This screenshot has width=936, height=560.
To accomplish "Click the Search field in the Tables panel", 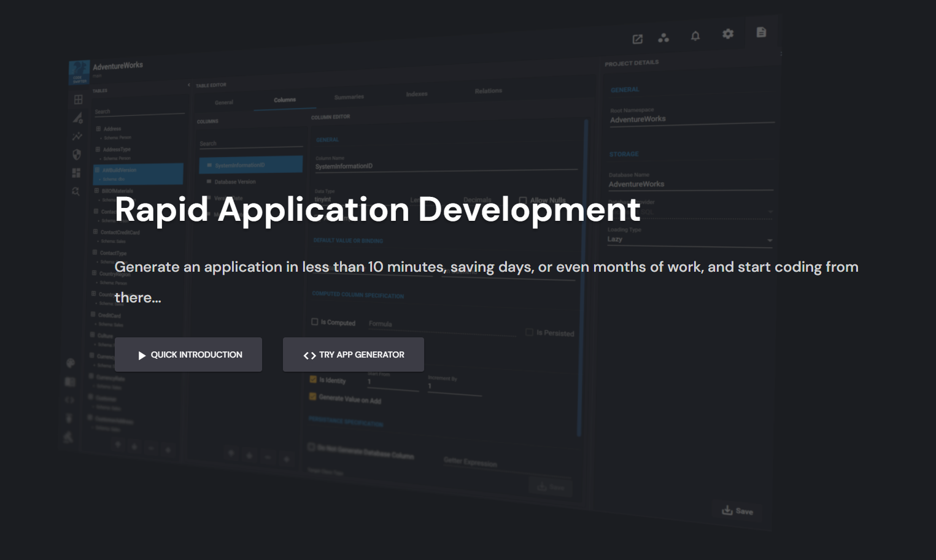I will pos(139,112).
